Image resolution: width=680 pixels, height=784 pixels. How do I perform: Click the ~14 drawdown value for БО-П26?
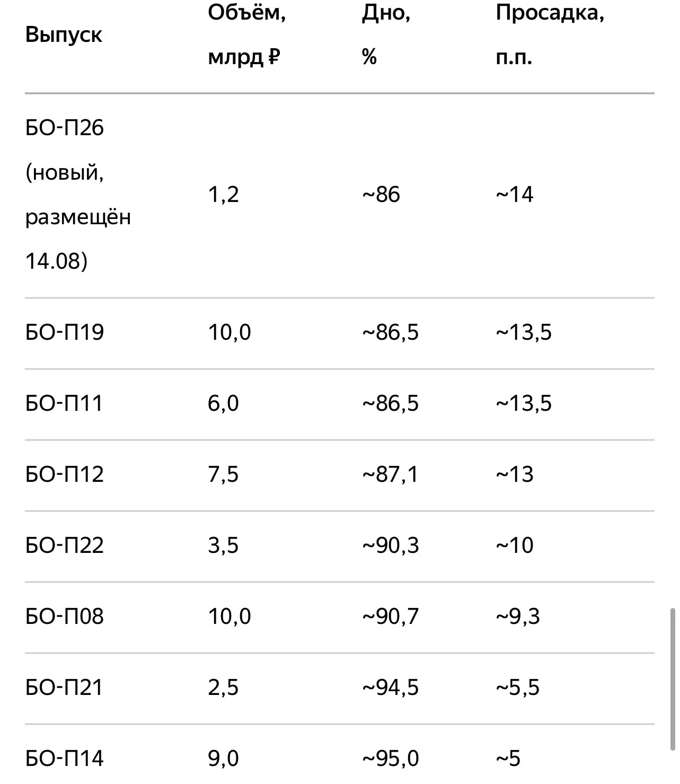(x=514, y=195)
